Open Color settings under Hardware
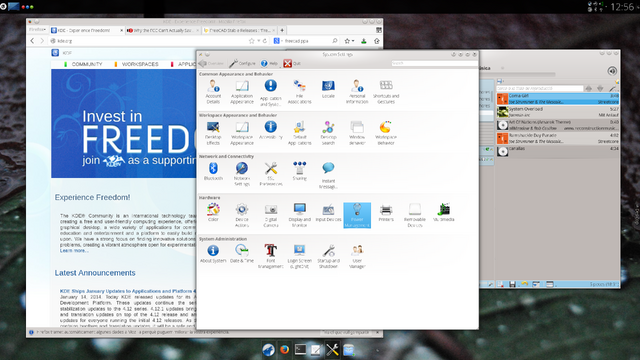 (213, 213)
